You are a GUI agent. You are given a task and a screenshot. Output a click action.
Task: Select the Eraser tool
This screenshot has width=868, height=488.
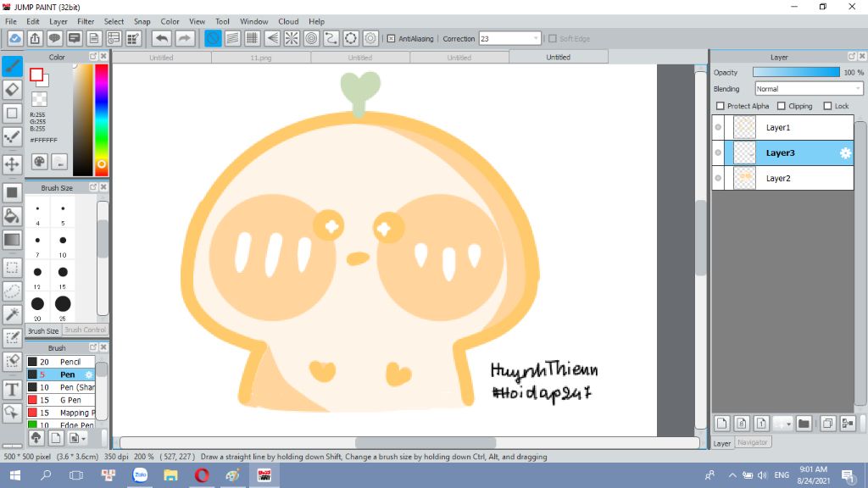12,90
